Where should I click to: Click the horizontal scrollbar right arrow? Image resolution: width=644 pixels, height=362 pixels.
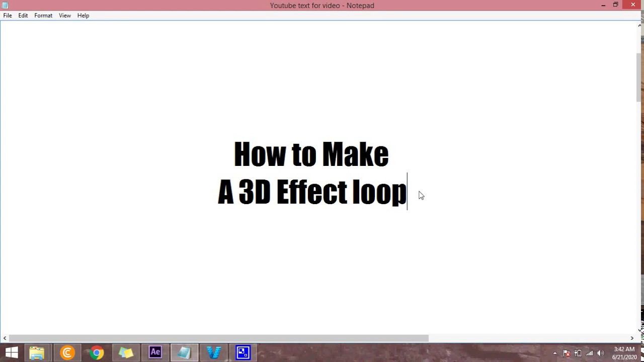coord(632,338)
